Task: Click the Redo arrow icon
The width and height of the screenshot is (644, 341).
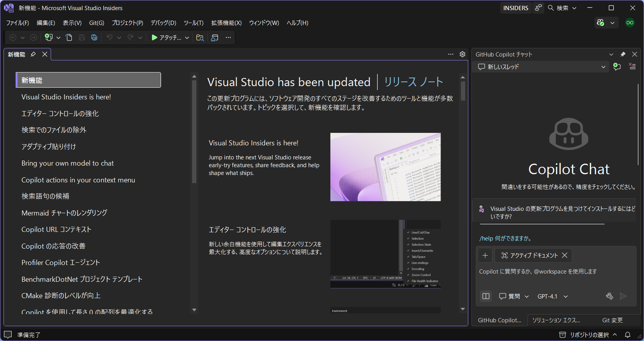Action: point(131,37)
